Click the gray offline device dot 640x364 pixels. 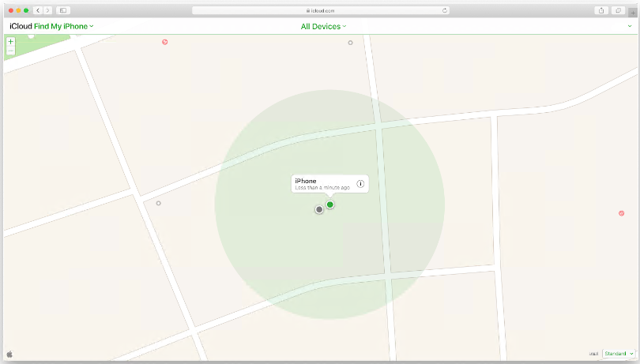tap(319, 209)
